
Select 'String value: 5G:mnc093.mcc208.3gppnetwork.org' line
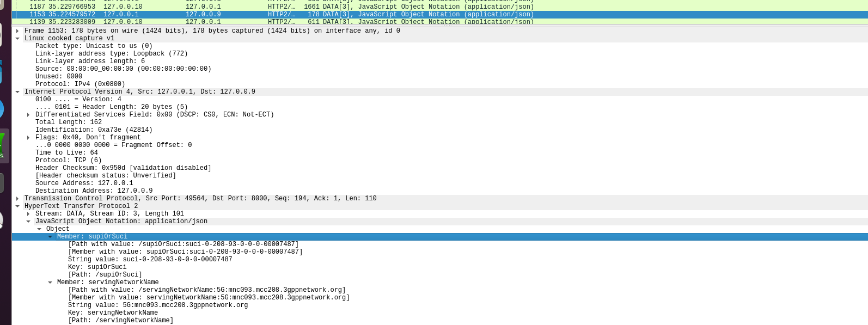tap(158, 305)
